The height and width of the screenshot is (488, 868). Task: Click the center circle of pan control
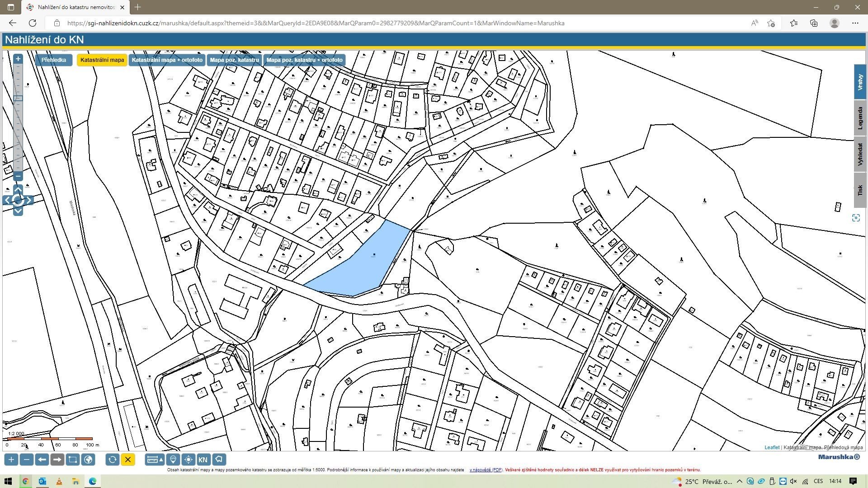18,200
